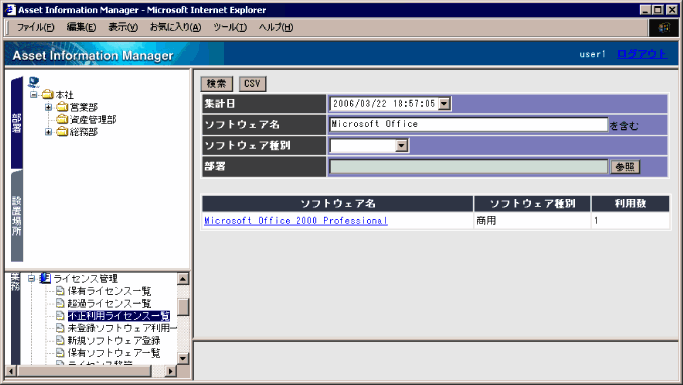Open the お気に入り menu
The height and width of the screenshot is (385, 683).
[175, 27]
